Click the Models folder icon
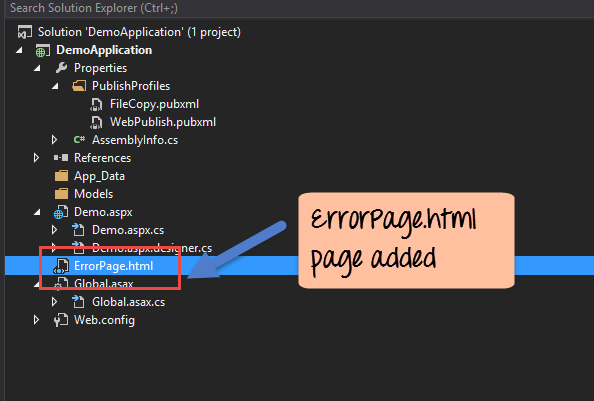The height and width of the screenshot is (401, 594). (x=61, y=194)
